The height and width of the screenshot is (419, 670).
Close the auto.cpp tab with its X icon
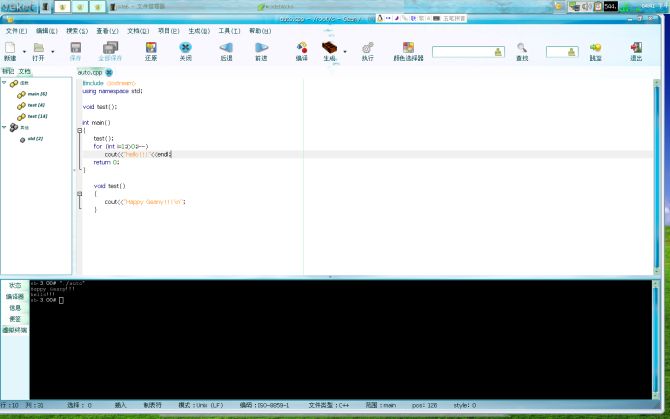(x=109, y=73)
